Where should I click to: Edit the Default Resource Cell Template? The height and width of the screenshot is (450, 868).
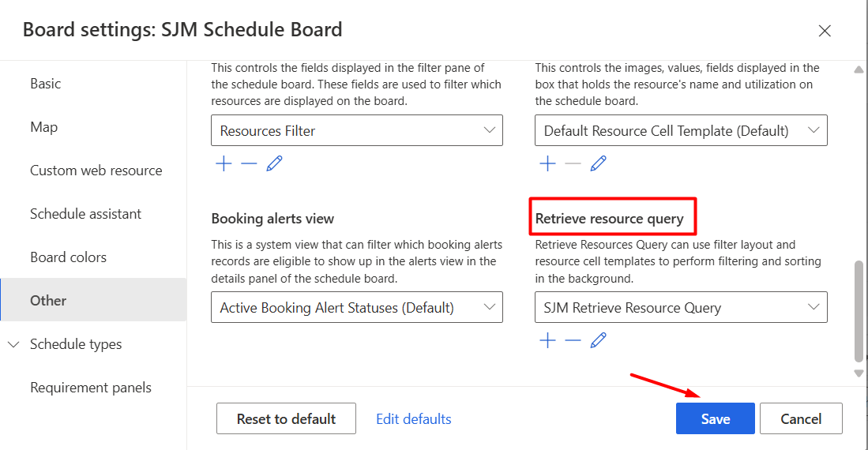(x=599, y=163)
